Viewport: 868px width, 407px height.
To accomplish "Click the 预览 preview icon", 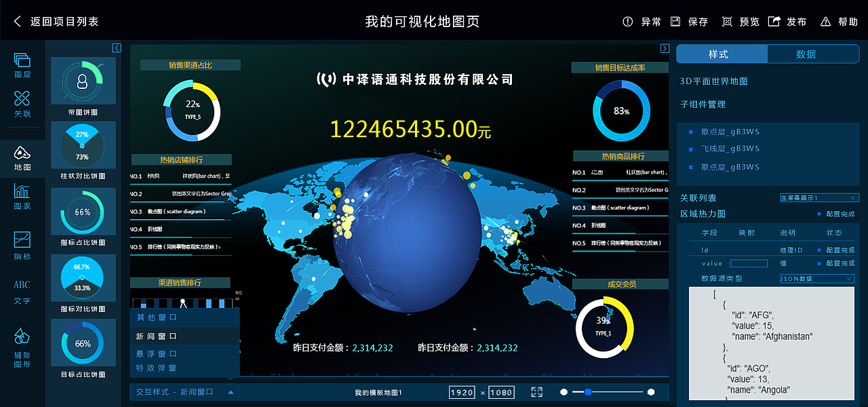I will 728,22.
